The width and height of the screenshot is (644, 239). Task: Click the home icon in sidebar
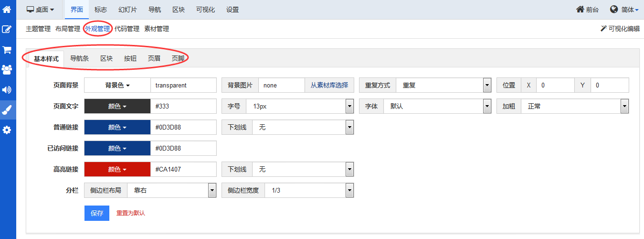click(7, 9)
